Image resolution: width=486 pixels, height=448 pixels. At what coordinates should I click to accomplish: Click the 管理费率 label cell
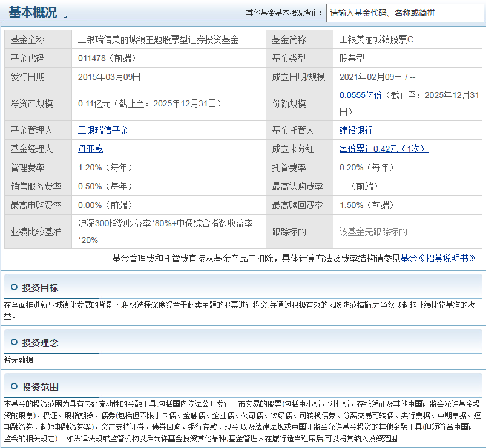coord(38,167)
